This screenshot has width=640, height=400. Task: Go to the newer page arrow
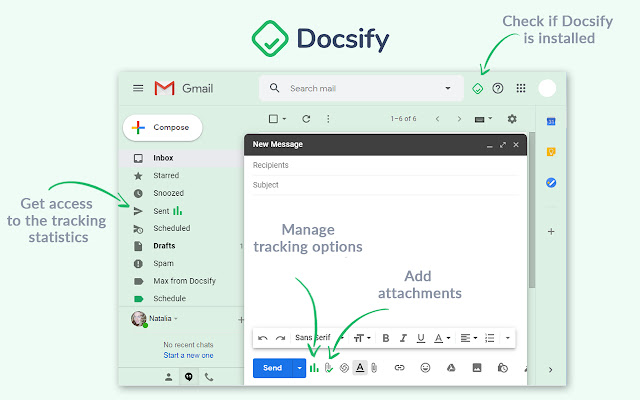[438, 119]
